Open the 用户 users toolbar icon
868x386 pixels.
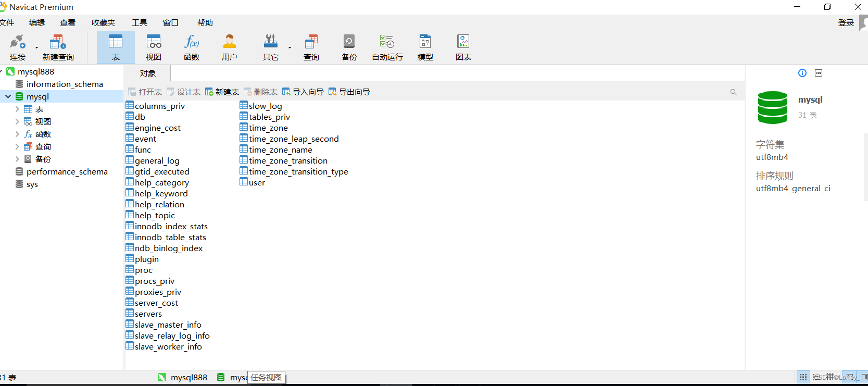click(x=230, y=48)
